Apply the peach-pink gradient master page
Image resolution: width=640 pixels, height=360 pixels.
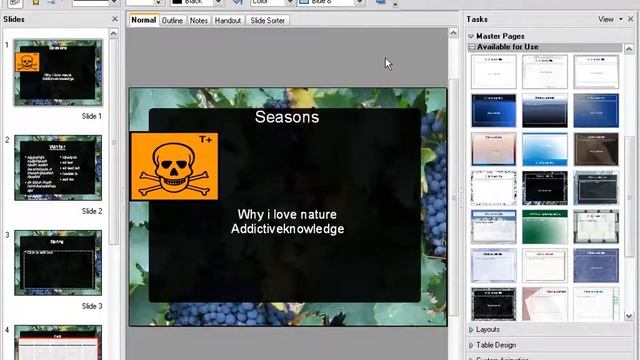[493, 149]
